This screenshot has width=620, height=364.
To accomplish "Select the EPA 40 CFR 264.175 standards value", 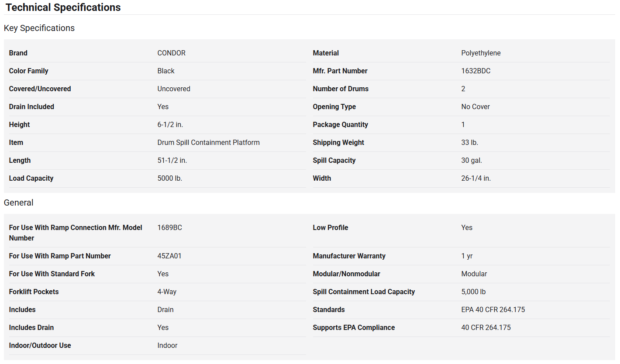I will [x=493, y=309].
